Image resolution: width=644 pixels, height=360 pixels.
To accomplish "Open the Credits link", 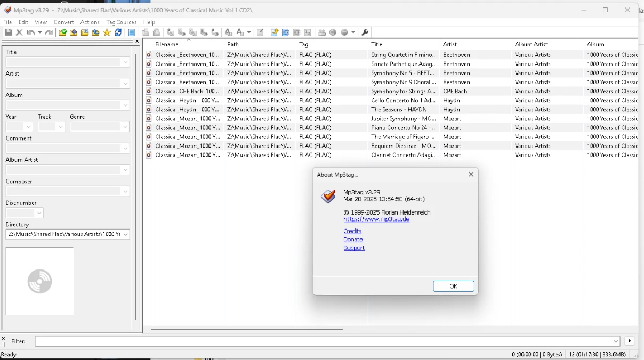I will tap(352, 231).
